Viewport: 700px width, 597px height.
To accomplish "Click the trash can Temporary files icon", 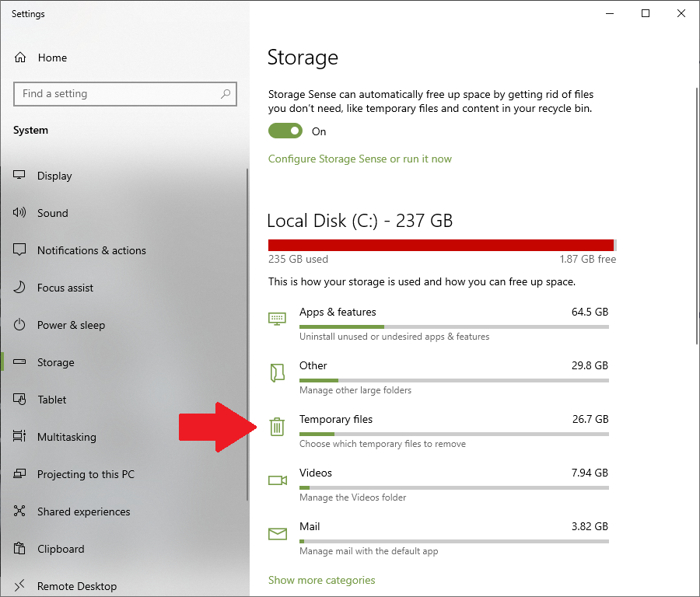I will (277, 427).
